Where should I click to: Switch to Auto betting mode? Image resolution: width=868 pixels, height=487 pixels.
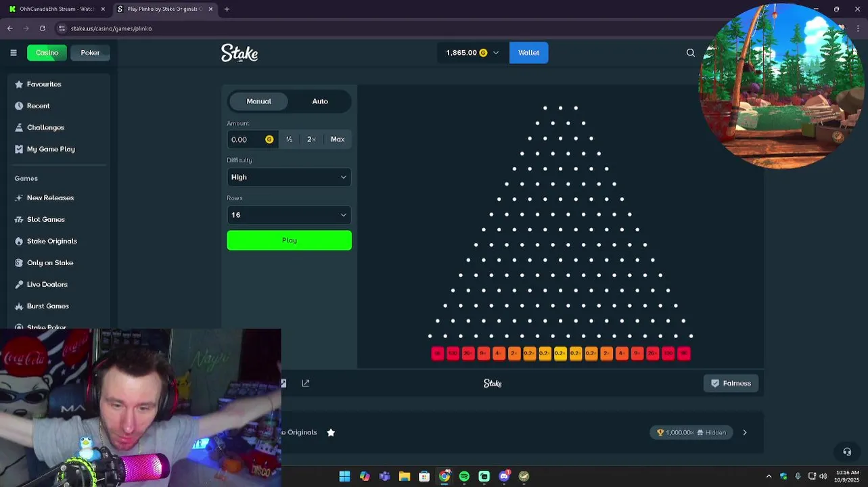pyautogui.click(x=320, y=101)
